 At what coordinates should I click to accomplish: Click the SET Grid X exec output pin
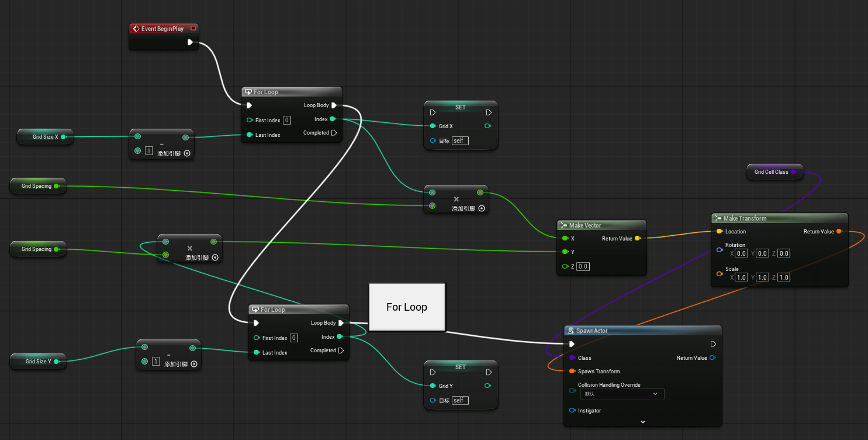pos(489,112)
